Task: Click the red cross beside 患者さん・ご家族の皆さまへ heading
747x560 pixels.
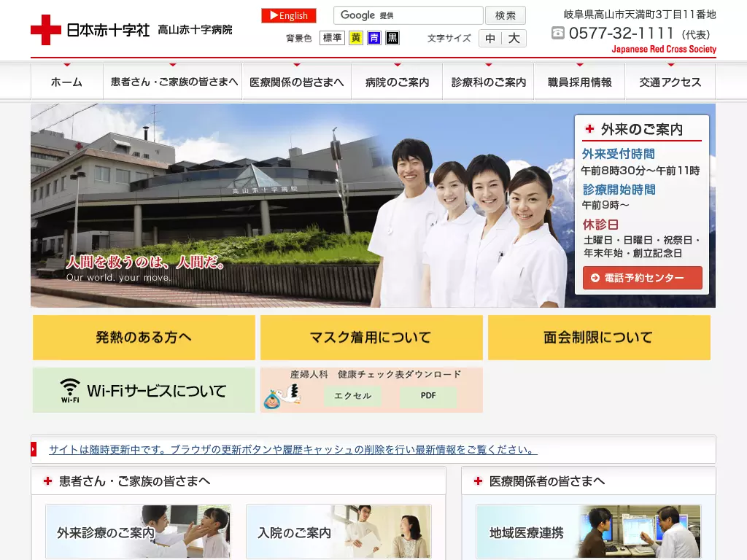Action: (x=47, y=481)
